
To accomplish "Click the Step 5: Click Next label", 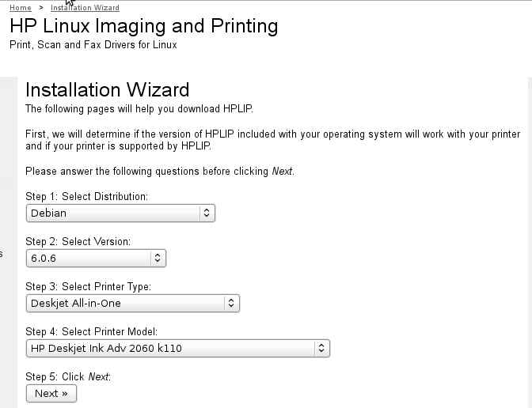I will 68,376.
